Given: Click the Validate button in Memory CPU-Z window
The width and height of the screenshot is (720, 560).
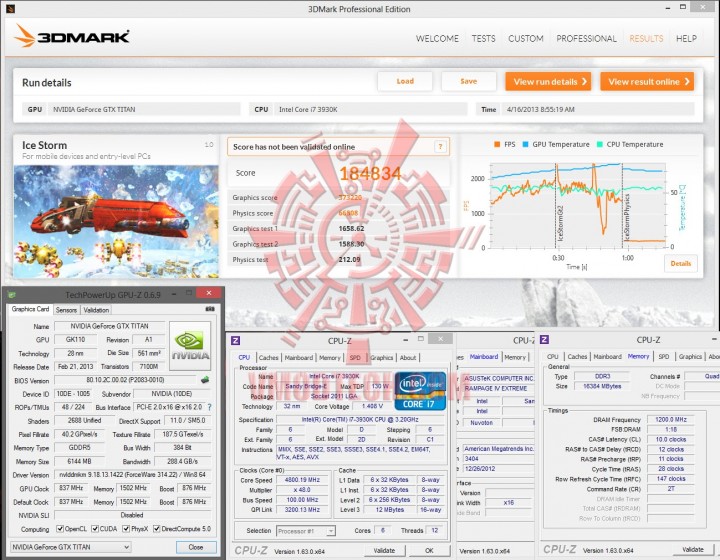Looking at the screenshot, I should tap(693, 549).
